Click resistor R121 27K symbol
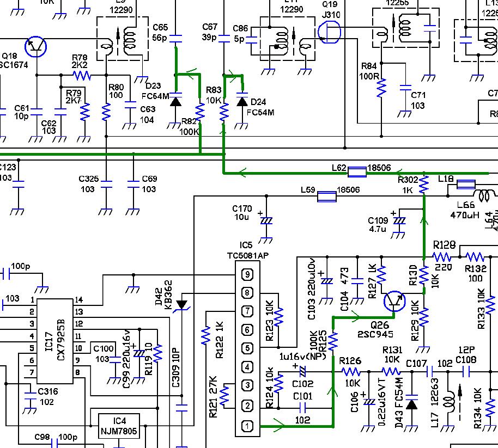Screen dimensions: 498x448 (224, 395)
